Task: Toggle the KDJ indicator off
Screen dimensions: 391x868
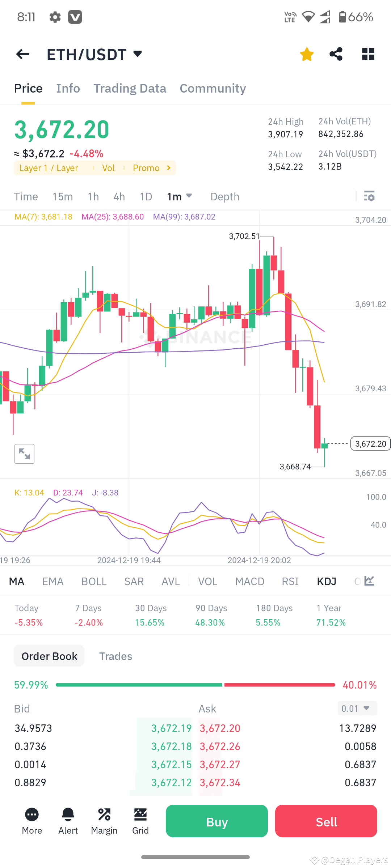Action: pos(326,581)
